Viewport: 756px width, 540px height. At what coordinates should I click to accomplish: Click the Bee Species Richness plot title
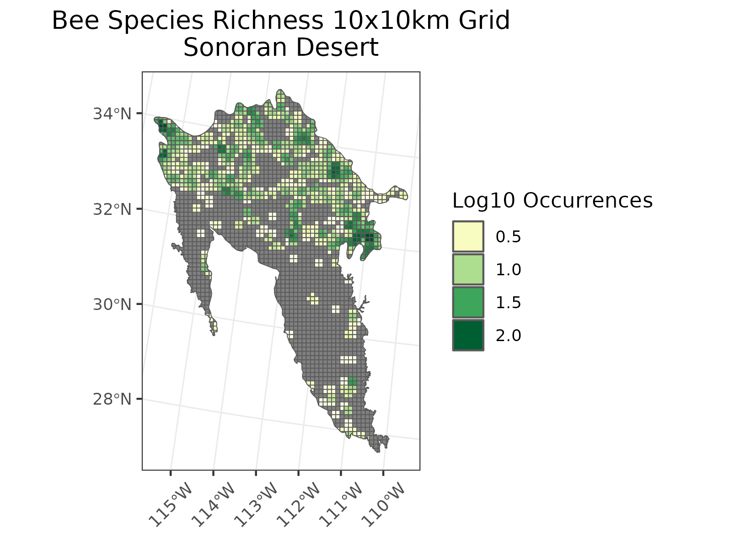click(279, 20)
